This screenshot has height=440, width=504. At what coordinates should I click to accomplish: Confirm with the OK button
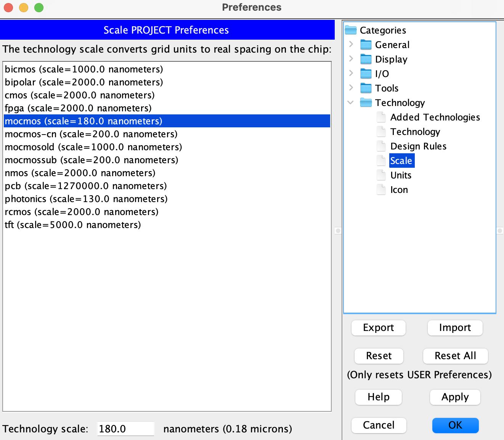[455, 425]
